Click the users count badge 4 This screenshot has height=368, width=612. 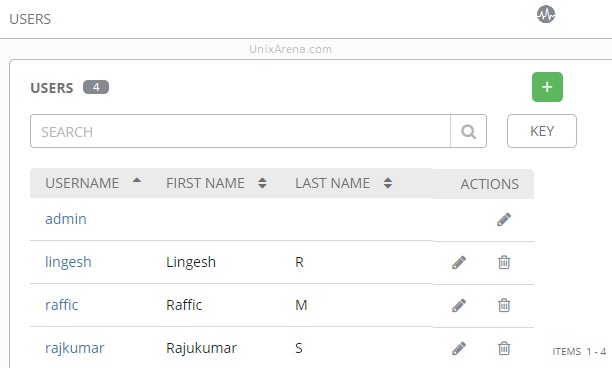pos(96,87)
